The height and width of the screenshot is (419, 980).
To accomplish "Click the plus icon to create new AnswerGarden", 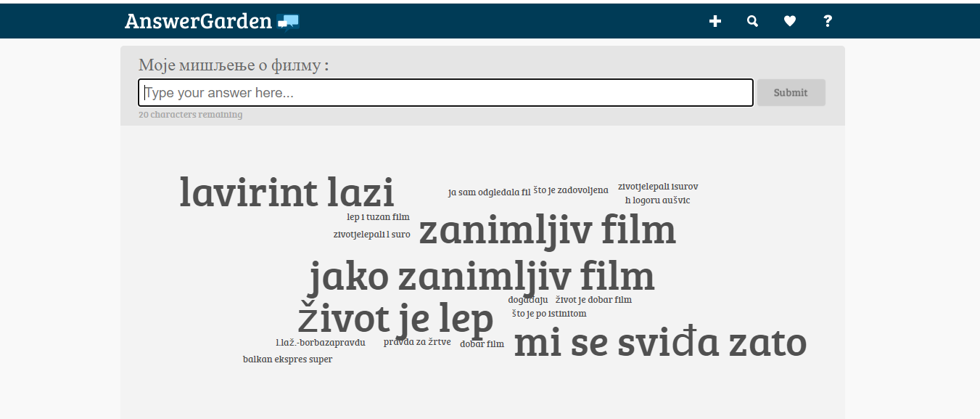I will click(715, 21).
